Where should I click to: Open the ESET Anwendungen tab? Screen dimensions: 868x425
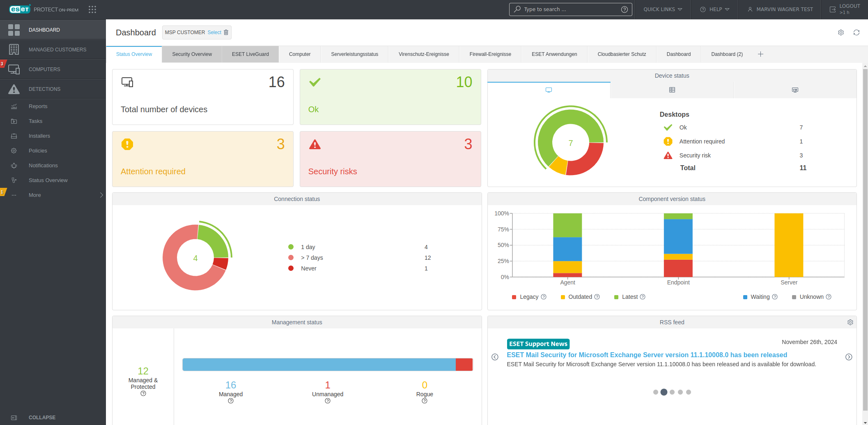coord(554,54)
